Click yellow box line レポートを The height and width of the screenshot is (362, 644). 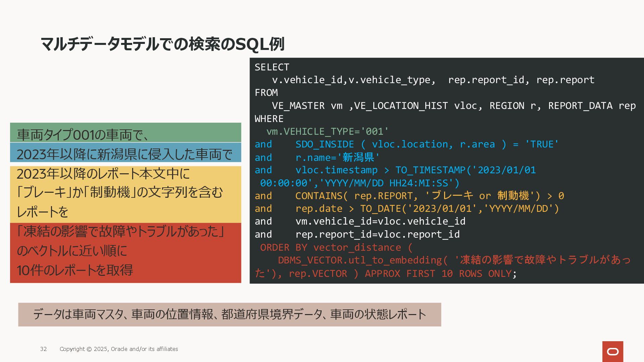click(x=43, y=212)
